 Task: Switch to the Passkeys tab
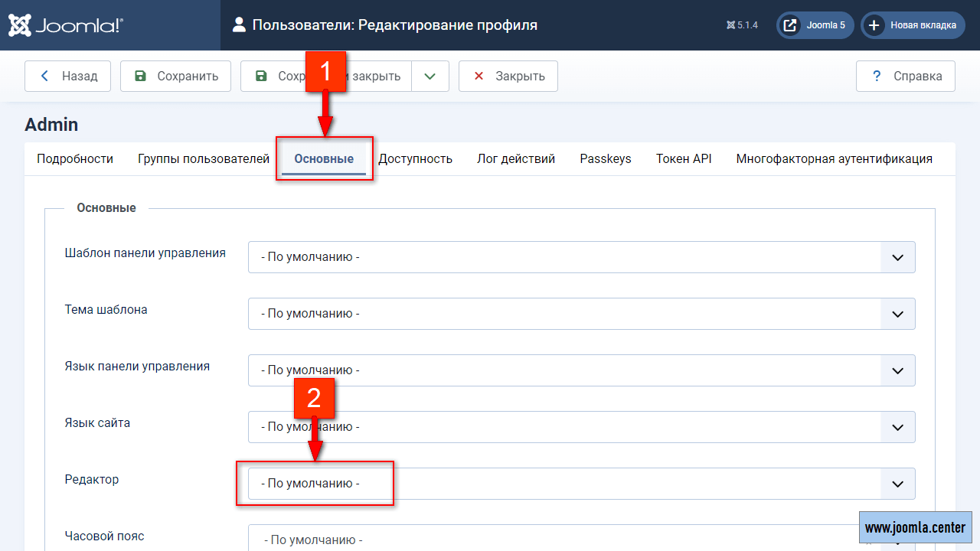(x=606, y=159)
